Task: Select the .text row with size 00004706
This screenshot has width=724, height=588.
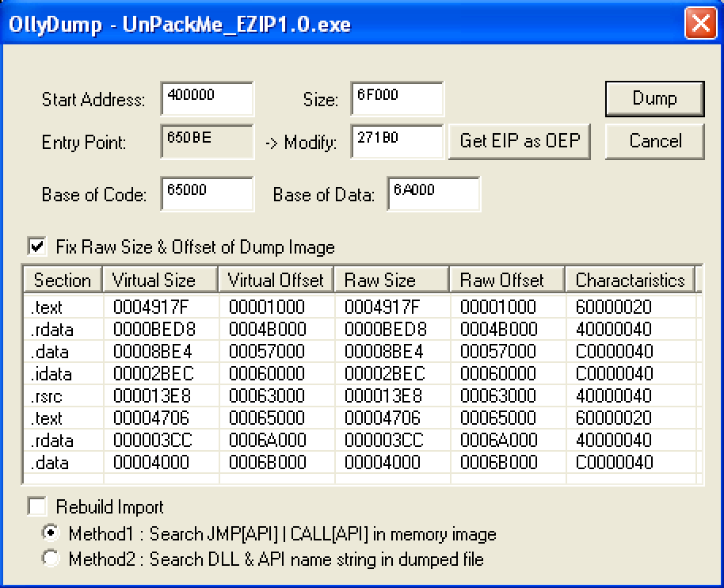Action: click(x=363, y=418)
